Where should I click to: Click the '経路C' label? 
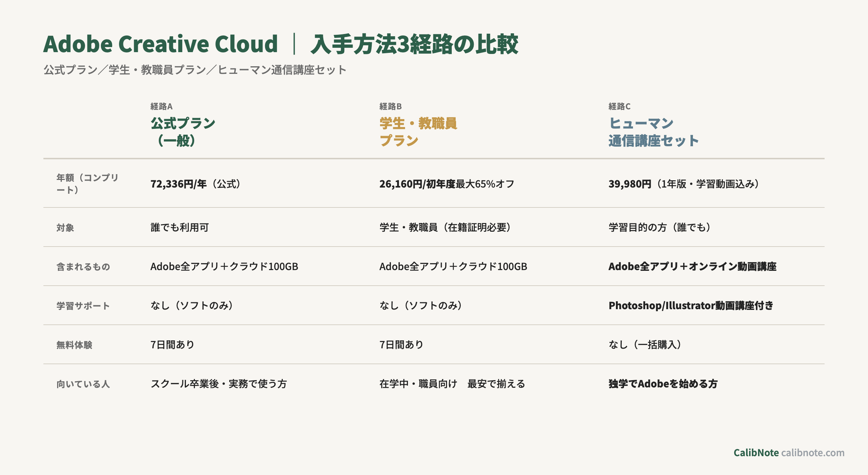pos(619,106)
